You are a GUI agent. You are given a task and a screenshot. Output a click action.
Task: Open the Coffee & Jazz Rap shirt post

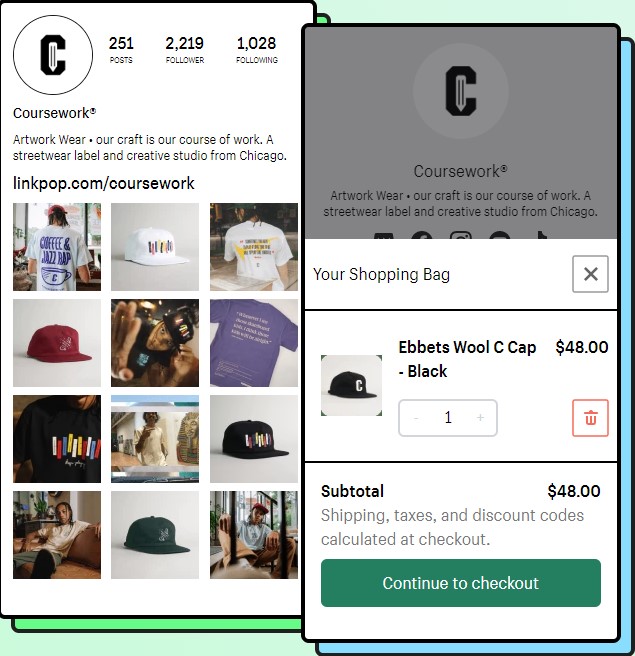coord(57,247)
